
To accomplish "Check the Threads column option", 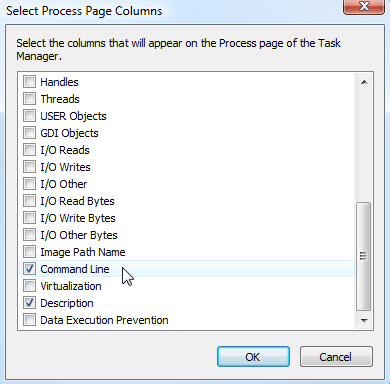I will [x=29, y=99].
